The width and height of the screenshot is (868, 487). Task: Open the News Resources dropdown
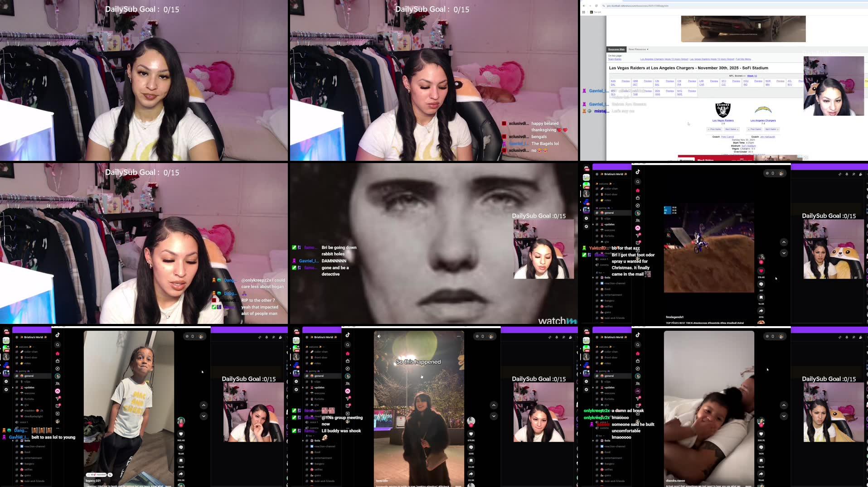pos(638,49)
